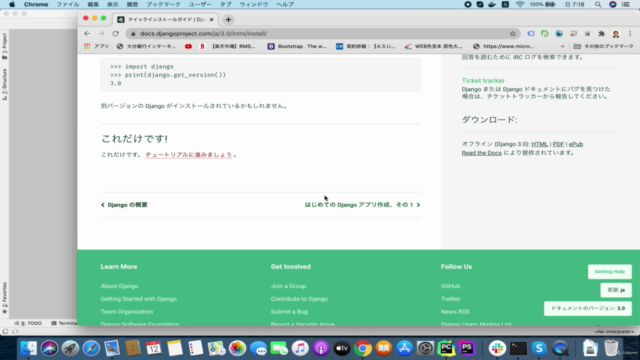Follow the チュートリアルに進みましょう link
640x360 pixels.
click(189, 155)
